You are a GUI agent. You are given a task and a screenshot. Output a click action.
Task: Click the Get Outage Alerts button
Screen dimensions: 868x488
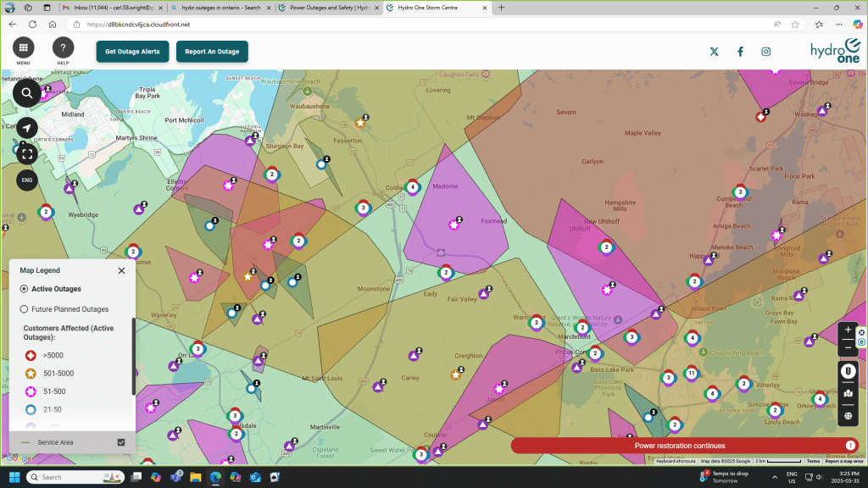pyautogui.click(x=132, y=52)
